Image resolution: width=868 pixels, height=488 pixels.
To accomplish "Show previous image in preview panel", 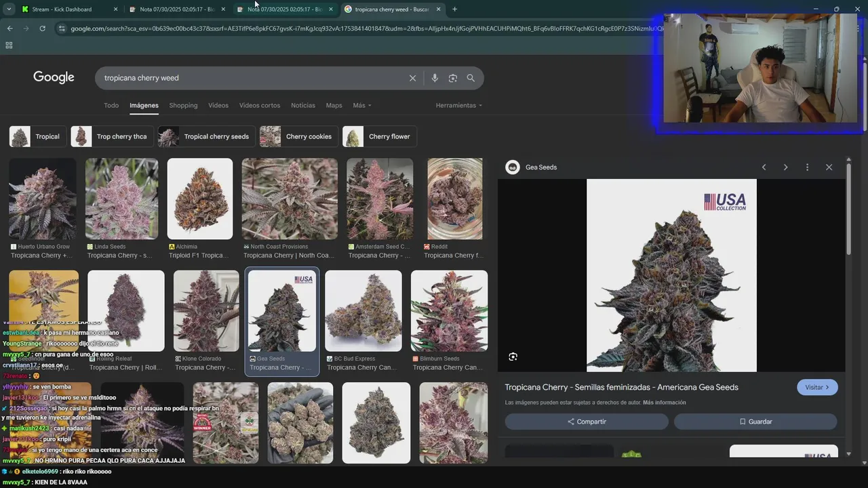I will (764, 167).
